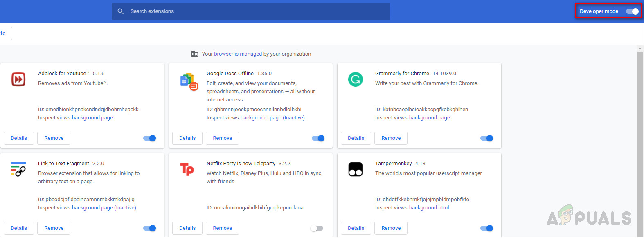Inspect Grammarly background page link
The width and height of the screenshot is (644, 238).
[430, 118]
